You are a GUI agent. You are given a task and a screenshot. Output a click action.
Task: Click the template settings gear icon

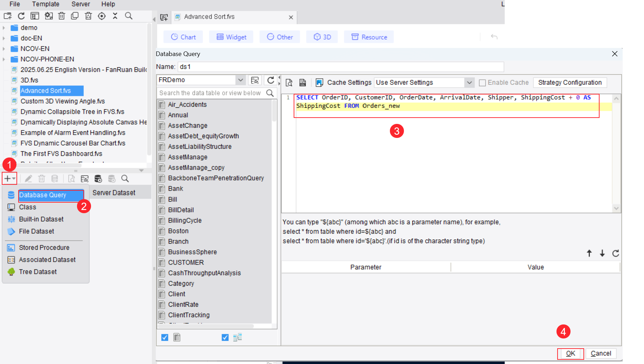point(49,16)
